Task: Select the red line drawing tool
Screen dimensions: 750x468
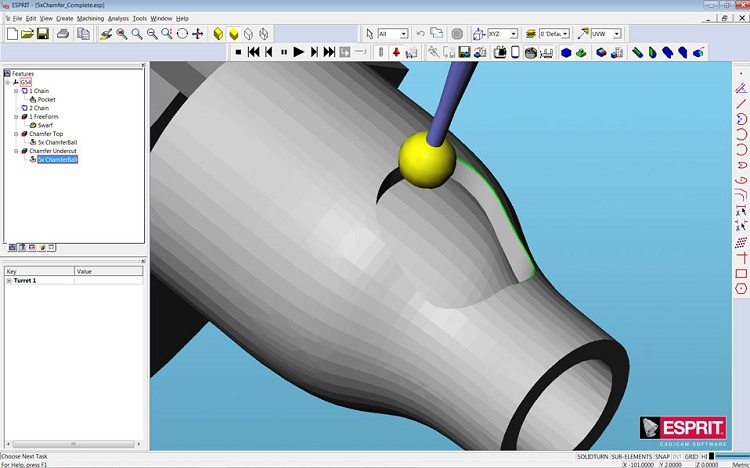Action: pos(741,103)
